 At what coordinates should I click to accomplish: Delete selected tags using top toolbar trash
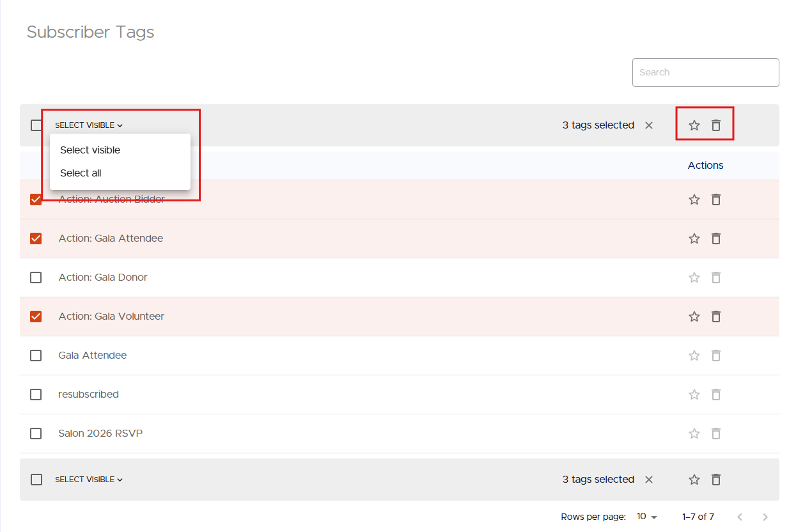pyautogui.click(x=716, y=125)
